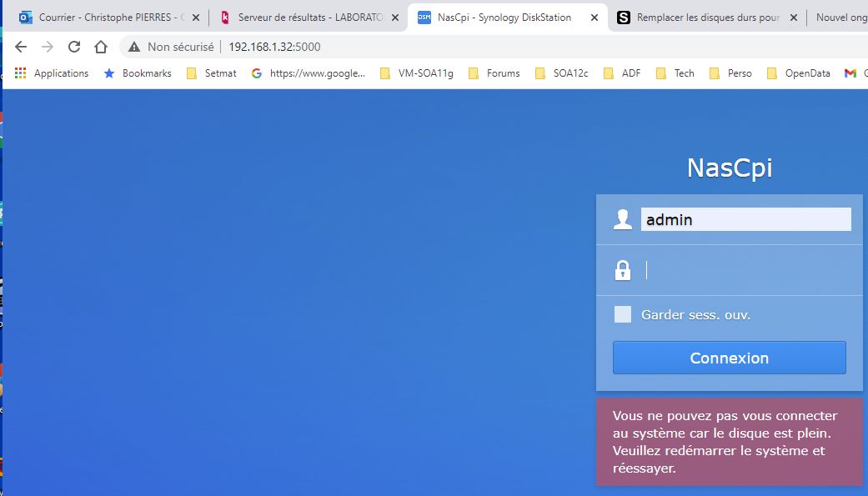Click the Non sécurisé warning icon

(134, 47)
